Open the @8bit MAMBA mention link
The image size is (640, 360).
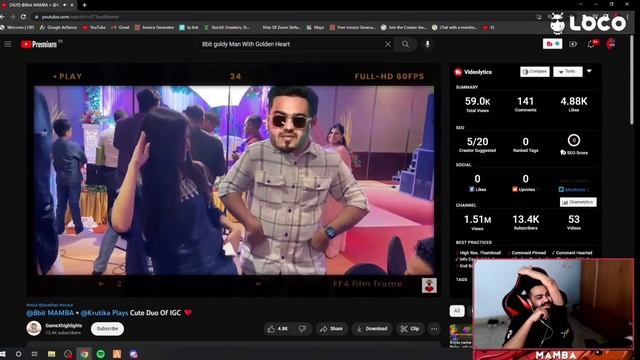(50, 313)
